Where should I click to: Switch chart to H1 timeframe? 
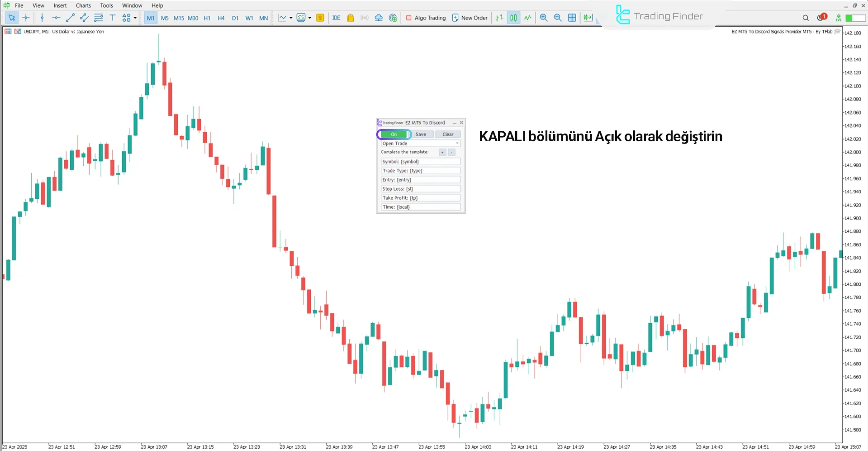207,18
